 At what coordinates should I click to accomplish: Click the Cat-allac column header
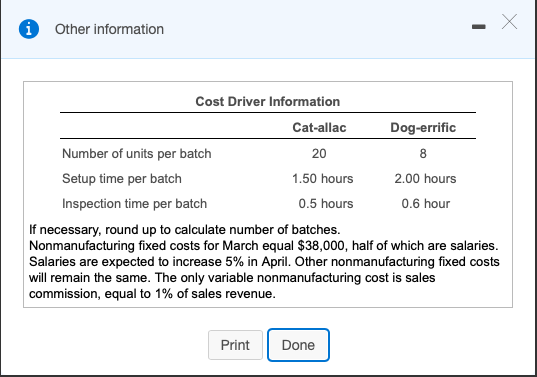coord(319,127)
